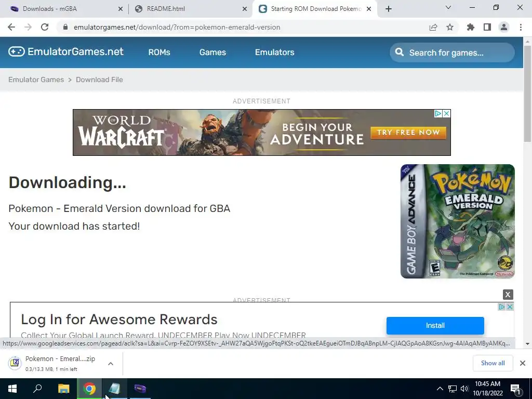Open a new browser tab
This screenshot has width=532, height=399.
click(x=389, y=9)
